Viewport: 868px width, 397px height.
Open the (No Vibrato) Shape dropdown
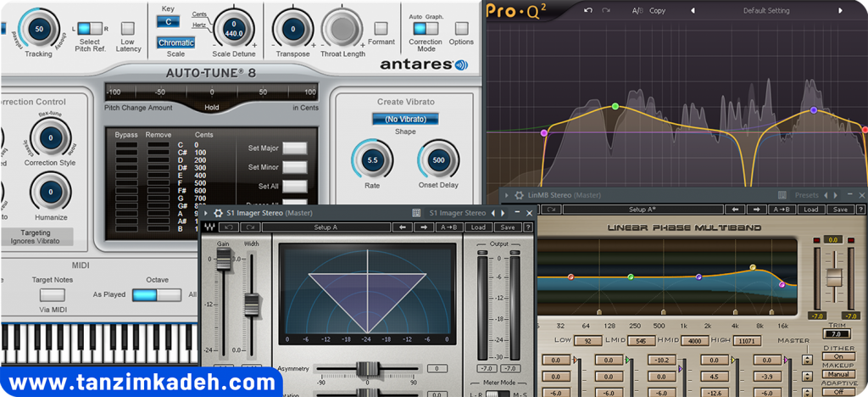point(405,119)
